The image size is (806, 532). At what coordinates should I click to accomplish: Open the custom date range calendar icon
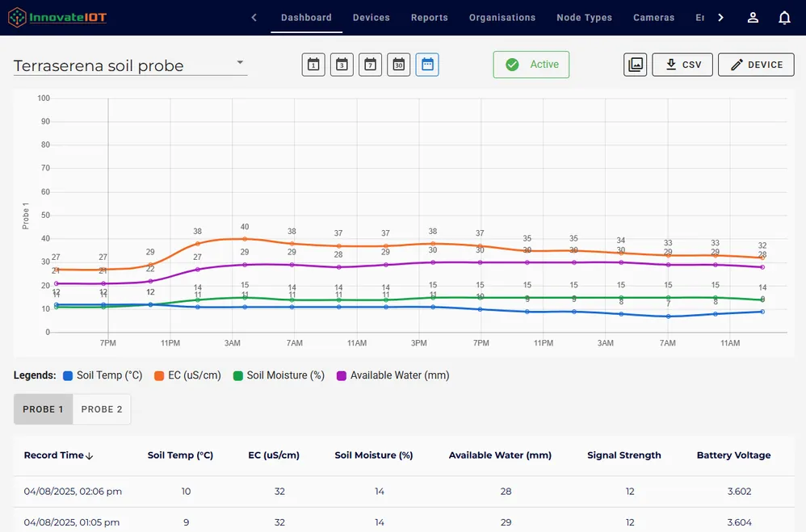[x=427, y=65]
